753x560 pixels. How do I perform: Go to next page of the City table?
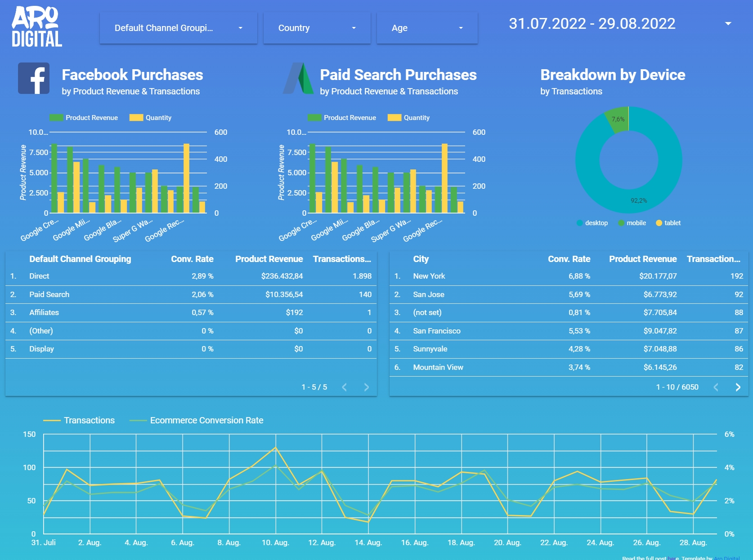click(738, 386)
